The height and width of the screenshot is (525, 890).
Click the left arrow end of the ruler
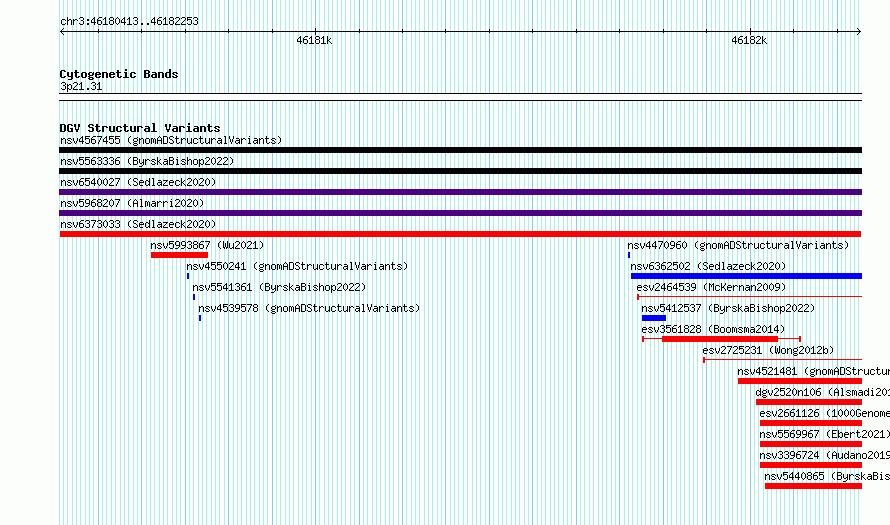click(x=62, y=32)
